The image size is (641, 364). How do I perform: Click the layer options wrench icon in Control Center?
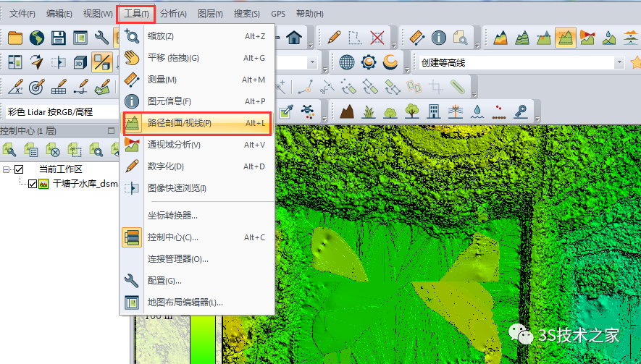9,150
